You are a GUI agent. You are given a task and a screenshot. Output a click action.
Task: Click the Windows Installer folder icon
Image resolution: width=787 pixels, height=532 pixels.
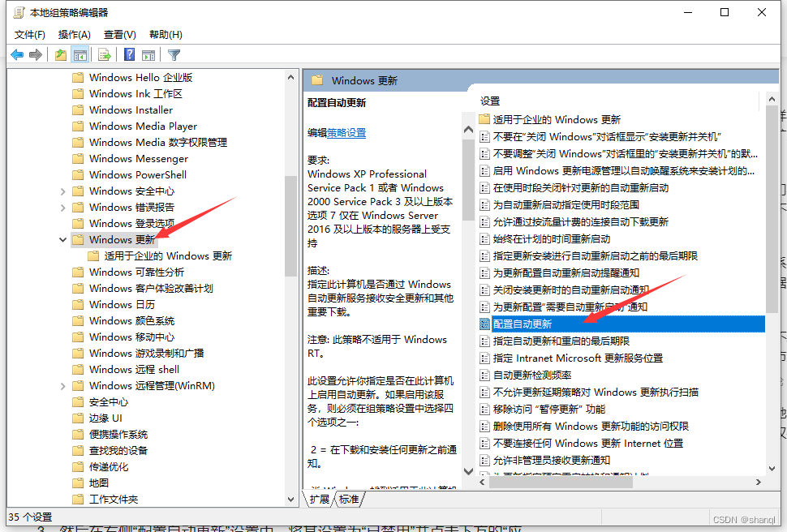78,110
